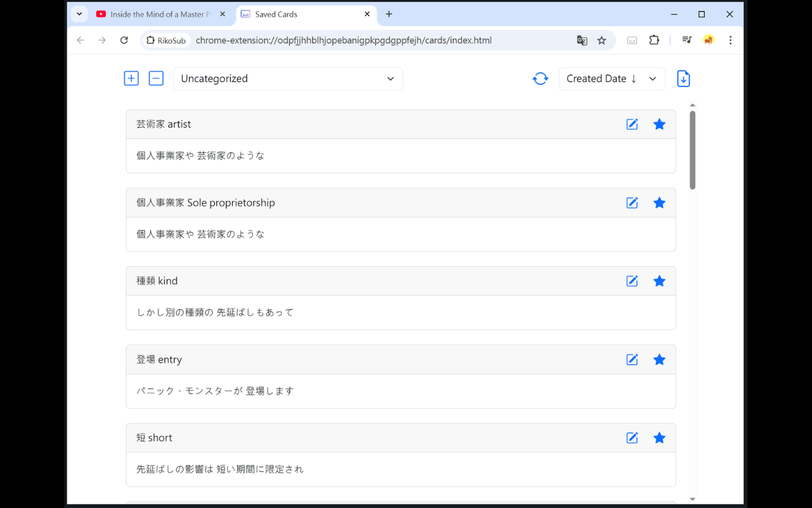
Task: Open the Extensions puzzle icon
Action: (654, 40)
